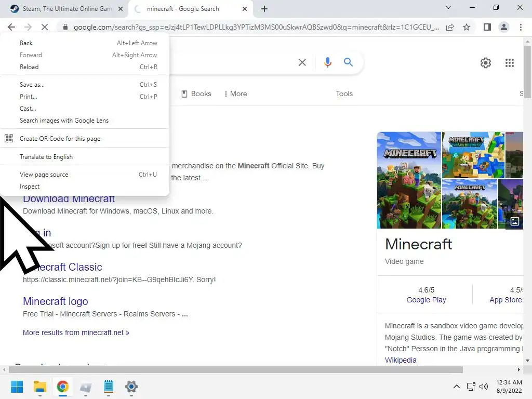Screen dimensions: 532x399
Task: Open Notepad icon on taskbar
Action: point(108,387)
